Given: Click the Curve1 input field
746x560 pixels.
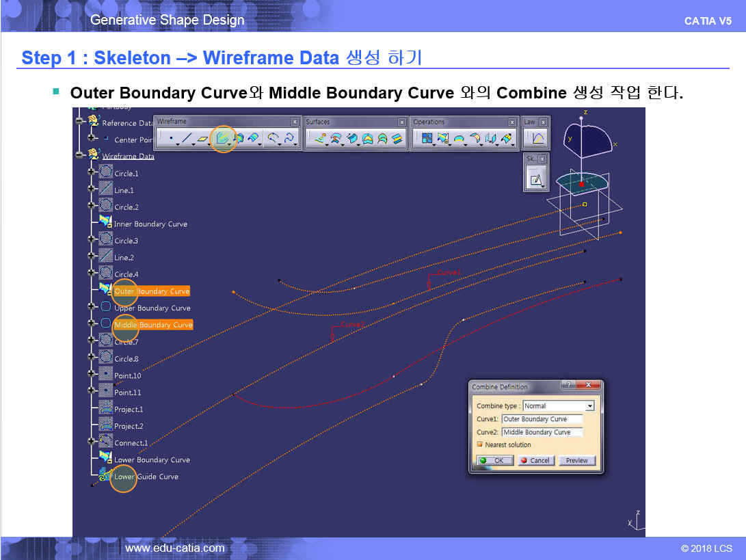Looking at the screenshot, I should [542, 419].
